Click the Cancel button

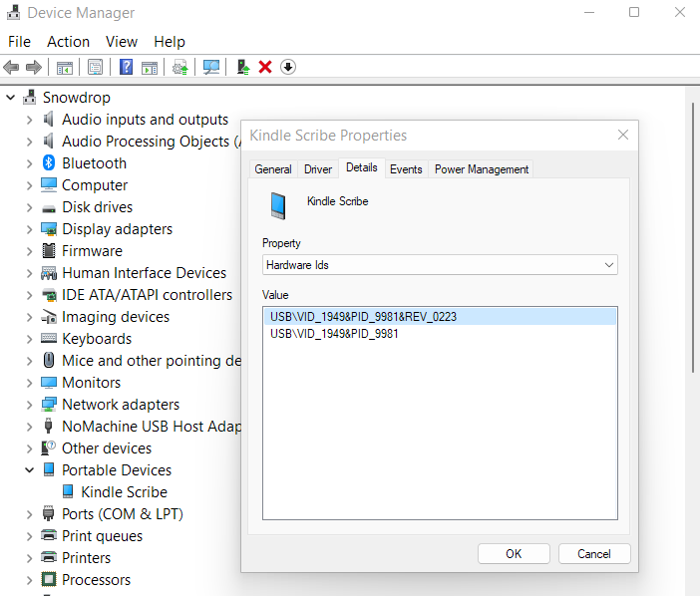tap(593, 553)
